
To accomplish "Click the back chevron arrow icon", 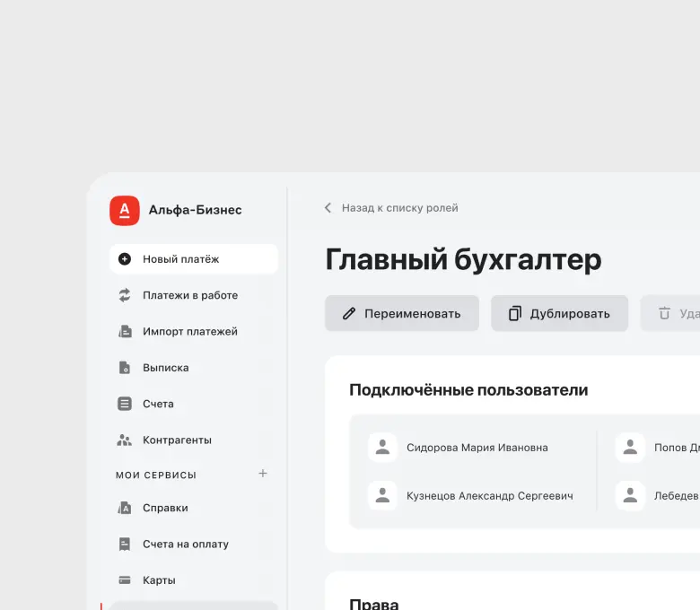I will point(328,207).
